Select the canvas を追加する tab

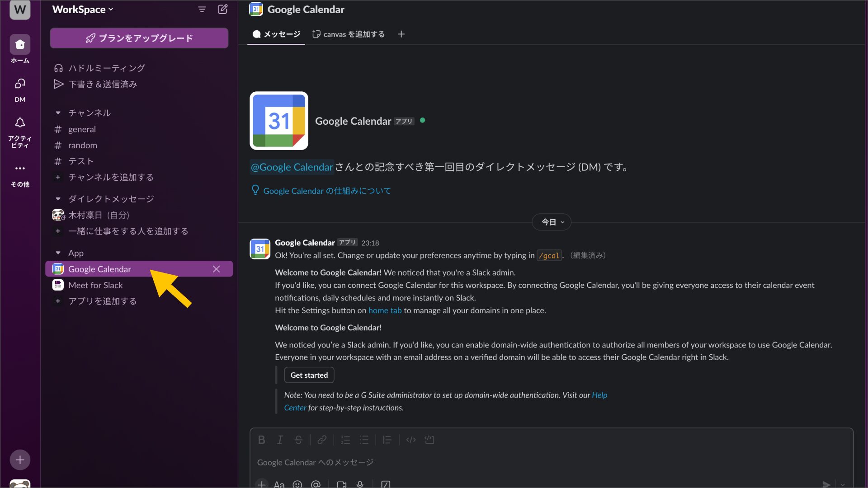click(x=348, y=34)
